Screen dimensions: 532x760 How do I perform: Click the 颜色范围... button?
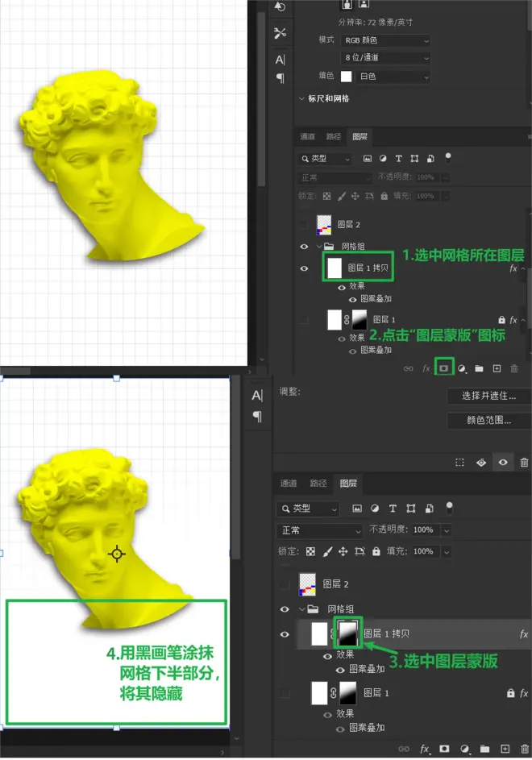[488, 420]
